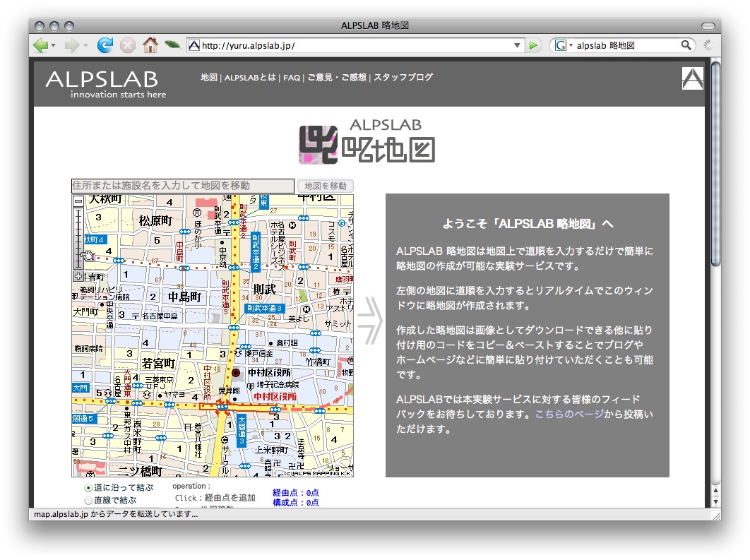Click the loading throbber spinner icon
The height and width of the screenshot is (560, 750).
point(708,45)
